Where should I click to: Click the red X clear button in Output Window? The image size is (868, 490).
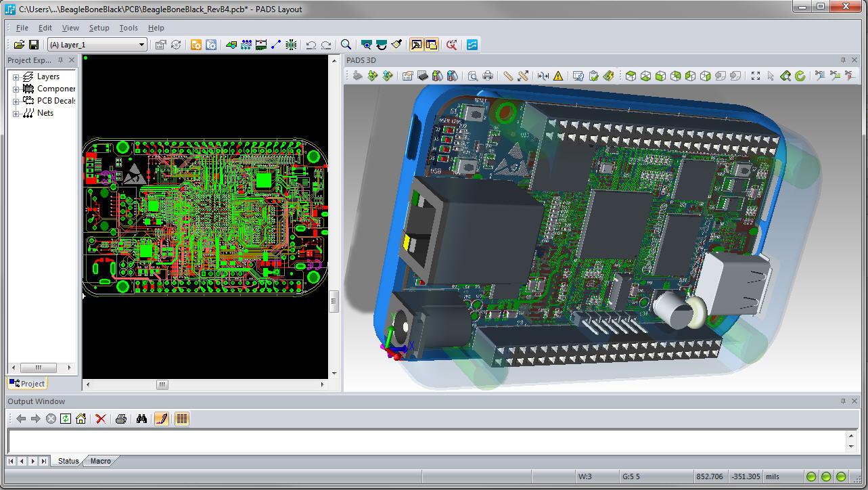[101, 418]
